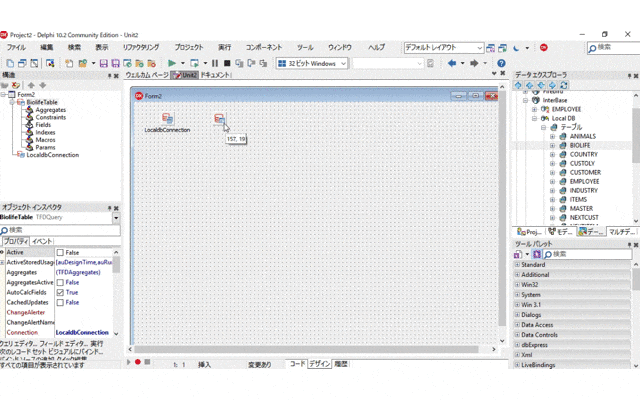
Task: Click the 次のレコード セット link
Action: coord(22,351)
